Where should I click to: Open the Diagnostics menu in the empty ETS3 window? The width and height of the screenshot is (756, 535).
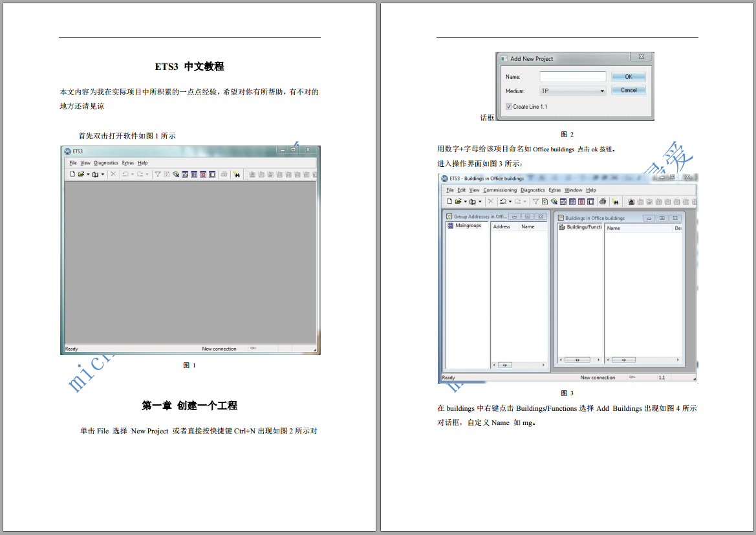(x=106, y=163)
